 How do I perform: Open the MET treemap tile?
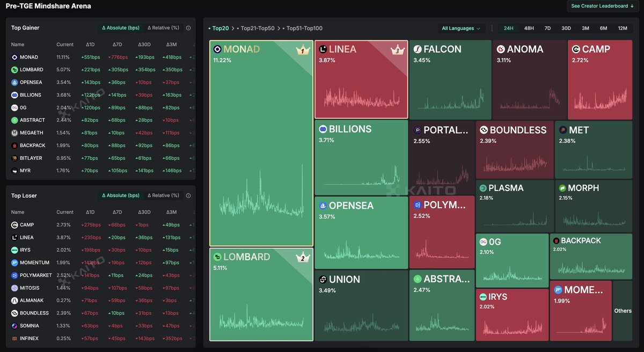594,150
